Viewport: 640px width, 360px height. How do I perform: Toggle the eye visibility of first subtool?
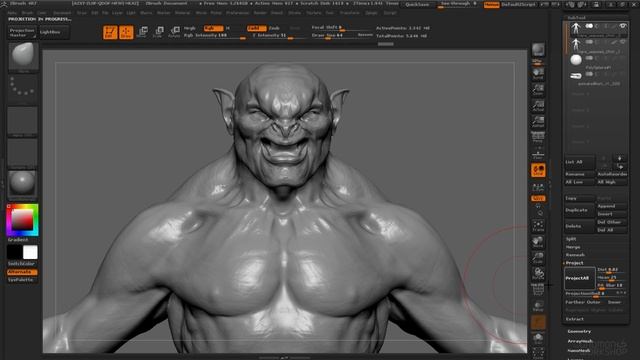click(623, 26)
